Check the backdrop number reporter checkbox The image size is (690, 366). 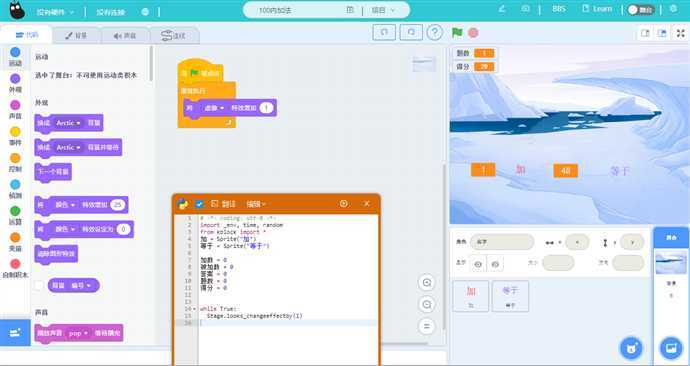[39, 285]
